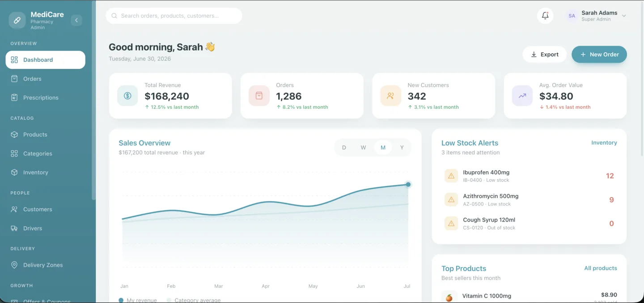Image resolution: width=644 pixels, height=303 pixels.
Task: Click the July data point on the chart
Action: (x=408, y=185)
